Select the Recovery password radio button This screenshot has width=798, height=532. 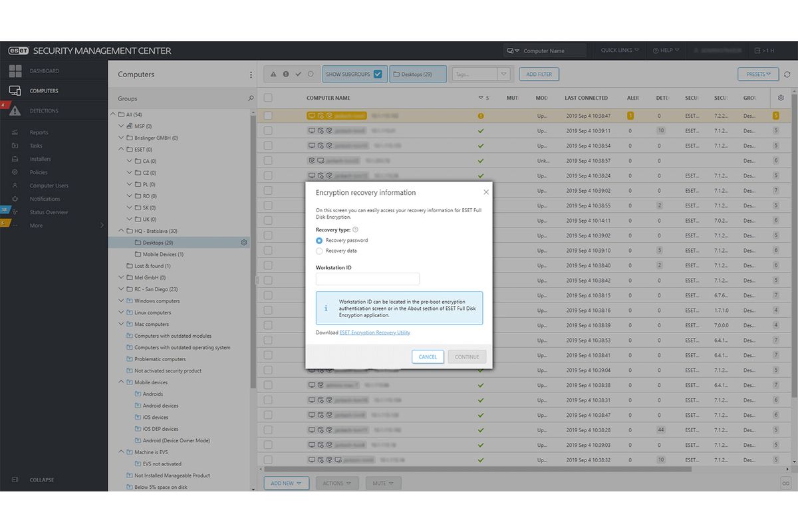[x=319, y=240]
